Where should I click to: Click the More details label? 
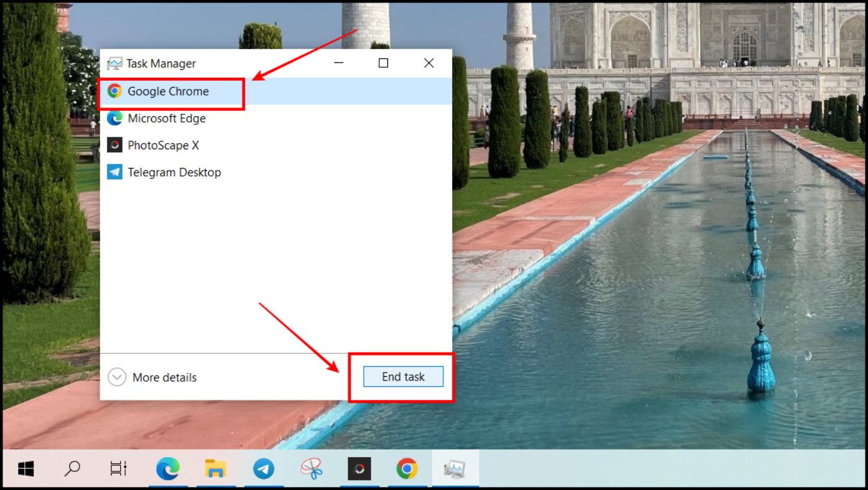pos(165,377)
